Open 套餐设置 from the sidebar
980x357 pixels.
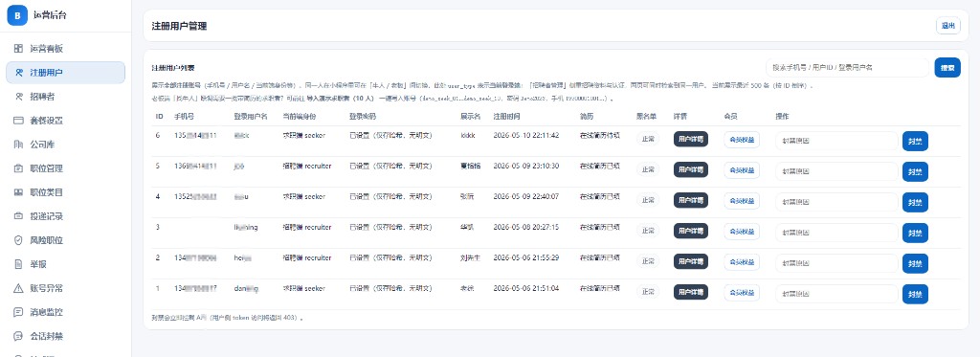pyautogui.click(x=66, y=120)
